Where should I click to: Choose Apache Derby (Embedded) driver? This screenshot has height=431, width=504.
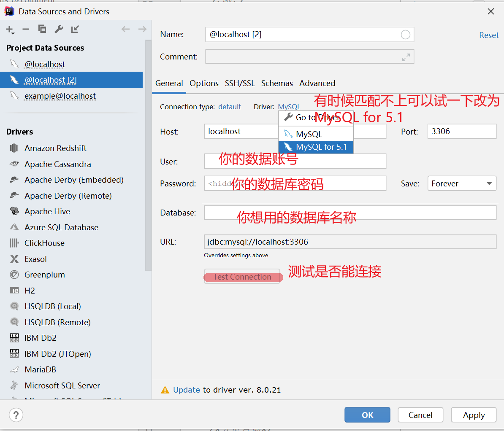pyautogui.click(x=74, y=180)
